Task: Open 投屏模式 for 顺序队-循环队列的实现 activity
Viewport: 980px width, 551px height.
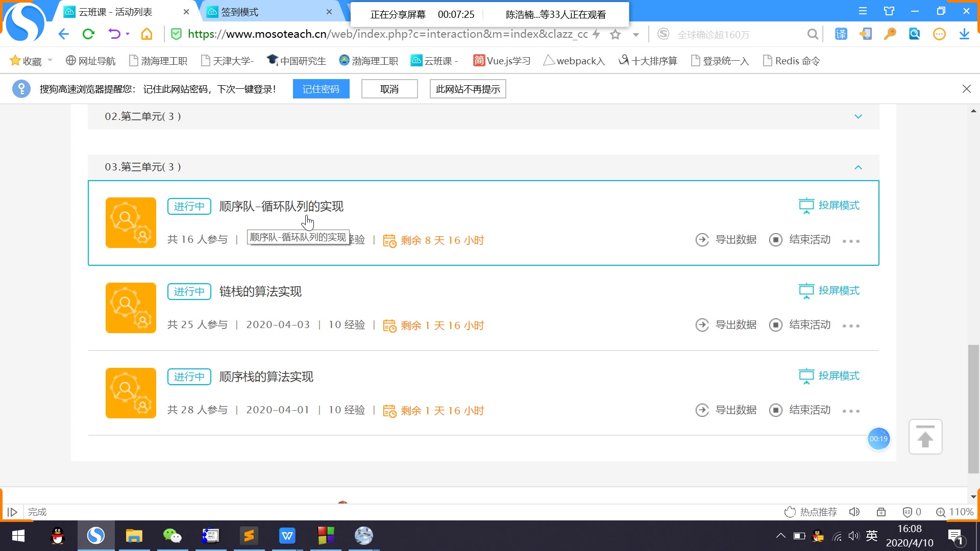Action: [x=828, y=205]
